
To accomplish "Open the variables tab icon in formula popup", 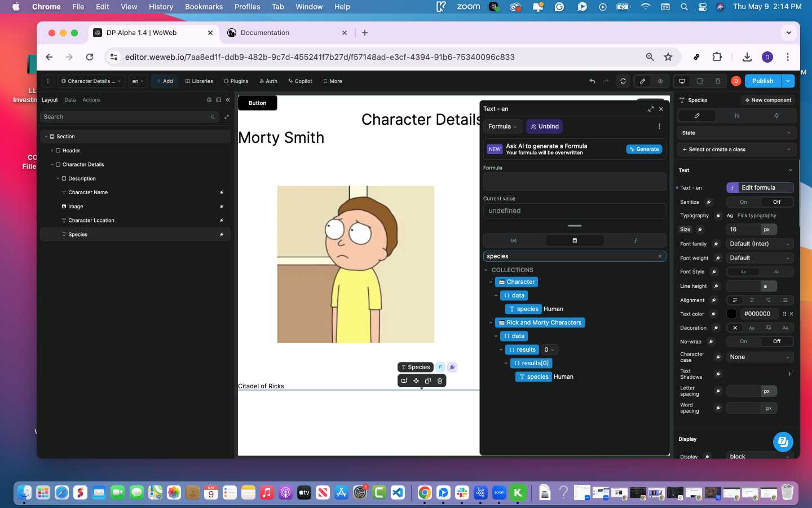I will click(514, 240).
